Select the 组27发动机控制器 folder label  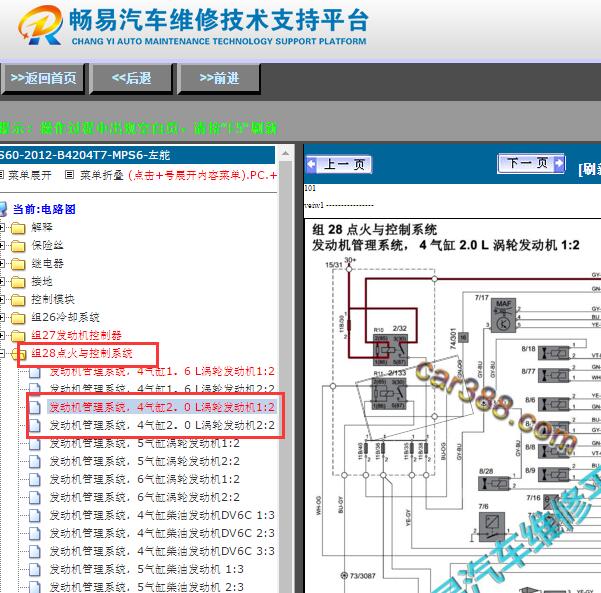[76, 335]
